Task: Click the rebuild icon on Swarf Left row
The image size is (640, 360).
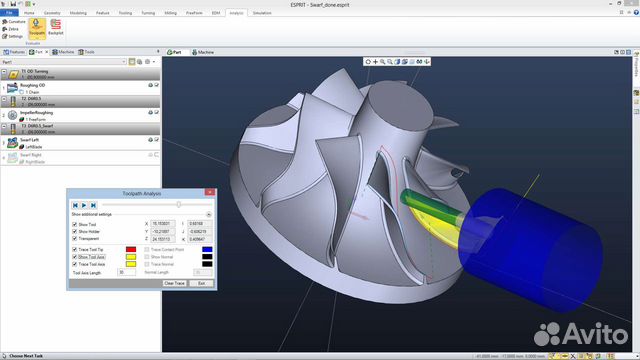Action: pos(150,140)
